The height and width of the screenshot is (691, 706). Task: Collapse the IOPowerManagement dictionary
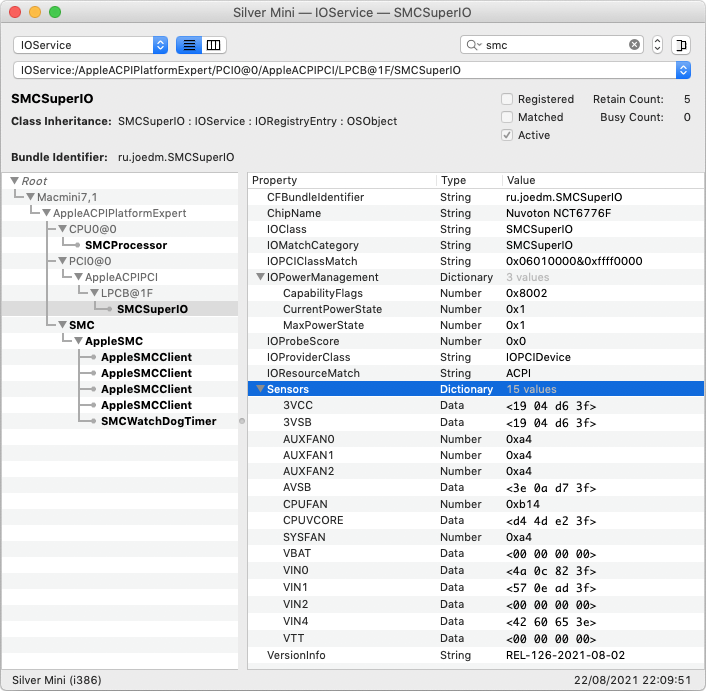point(260,277)
